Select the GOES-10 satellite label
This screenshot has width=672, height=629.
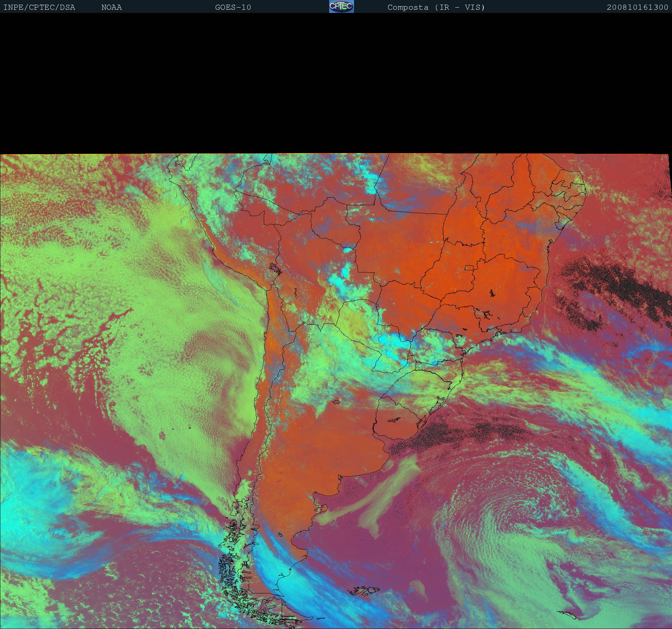pos(233,7)
